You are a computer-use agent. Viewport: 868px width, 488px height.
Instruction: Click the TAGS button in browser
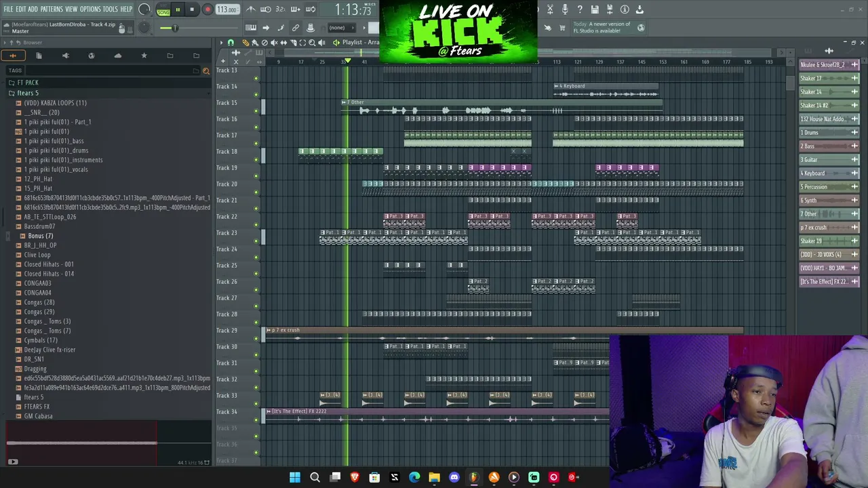click(x=15, y=70)
